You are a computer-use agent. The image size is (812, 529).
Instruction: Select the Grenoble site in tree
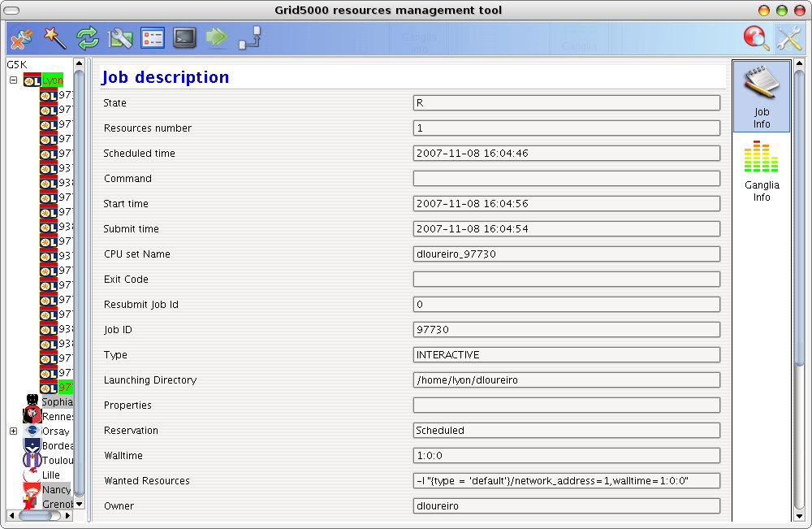click(x=57, y=504)
